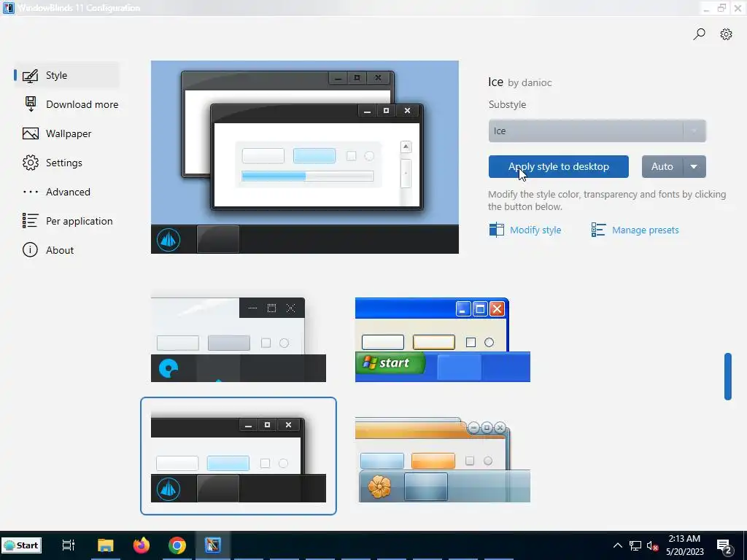Click the style list scrollbar thumb
Image resolution: width=747 pixels, height=560 pixels.
[x=727, y=376]
